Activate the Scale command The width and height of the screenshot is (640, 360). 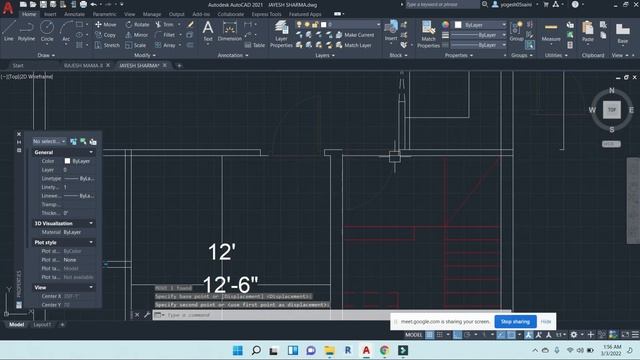click(x=136, y=45)
